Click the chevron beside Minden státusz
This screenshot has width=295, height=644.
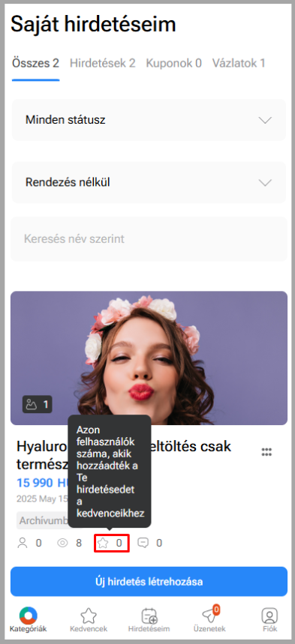point(265,121)
